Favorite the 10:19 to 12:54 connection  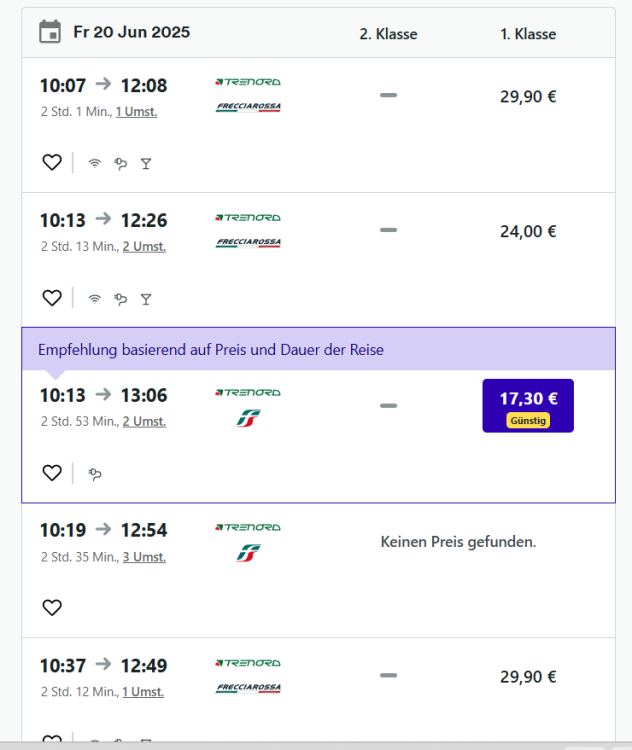pyautogui.click(x=52, y=607)
